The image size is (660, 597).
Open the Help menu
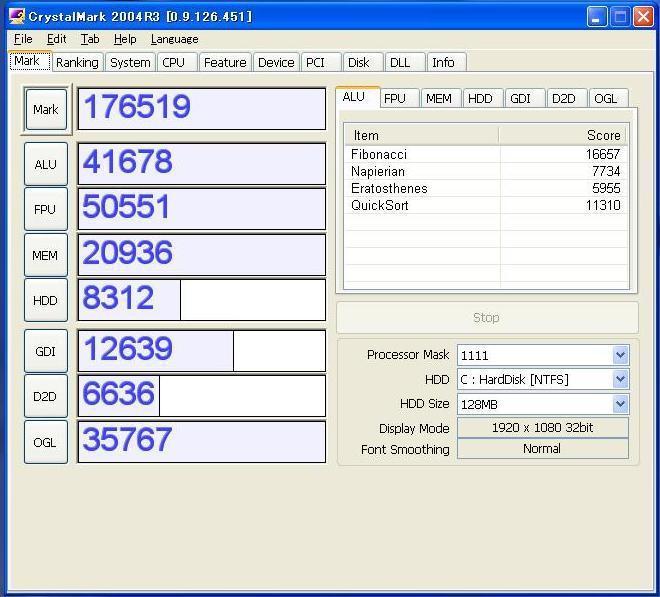point(125,39)
